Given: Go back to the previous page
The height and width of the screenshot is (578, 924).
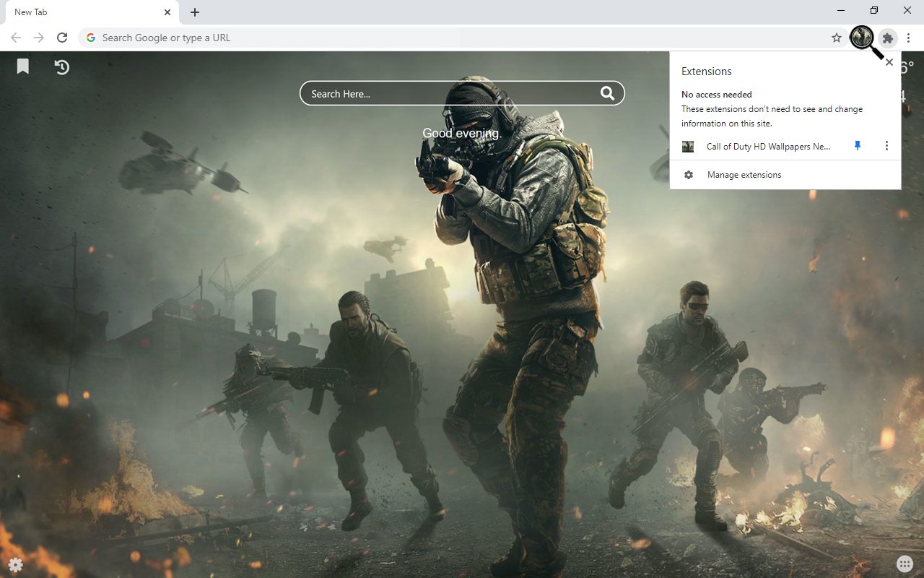Looking at the screenshot, I should [x=16, y=38].
